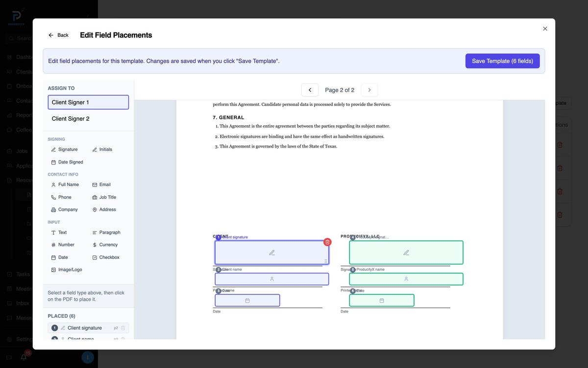Select the Date Signed field type

(x=67, y=162)
